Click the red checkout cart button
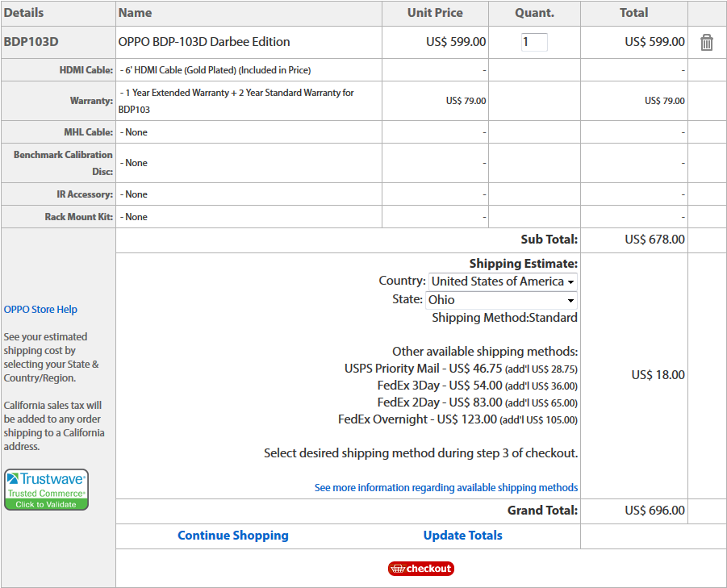727x588 pixels. [x=421, y=569]
